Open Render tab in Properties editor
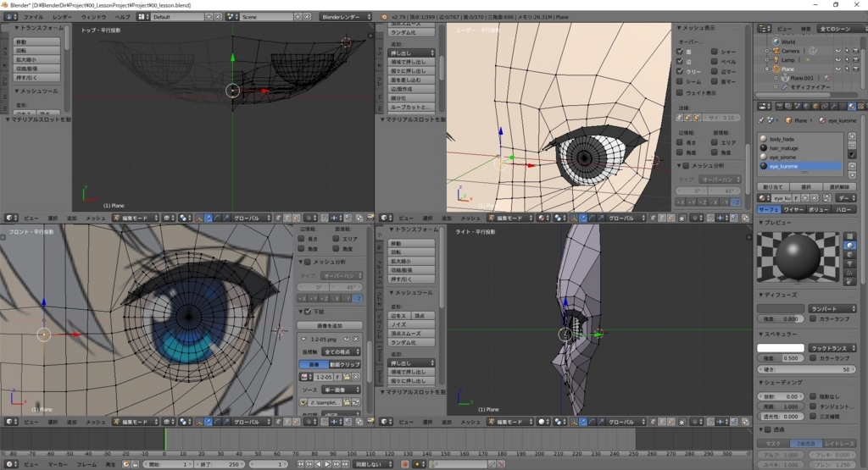 pos(780,106)
